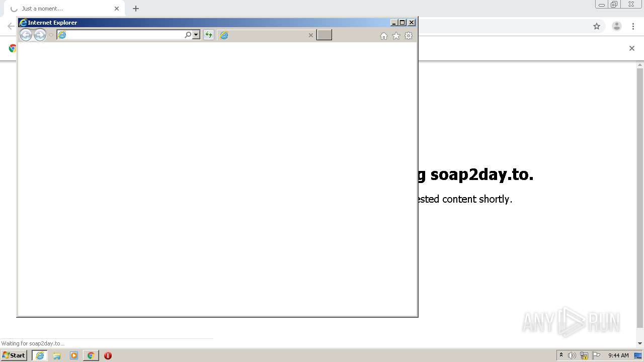
Task: Bookmark this page with Chrome star
Action: (597, 26)
